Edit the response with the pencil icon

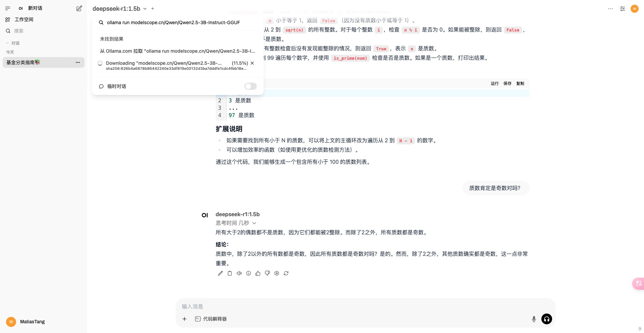tap(220, 273)
